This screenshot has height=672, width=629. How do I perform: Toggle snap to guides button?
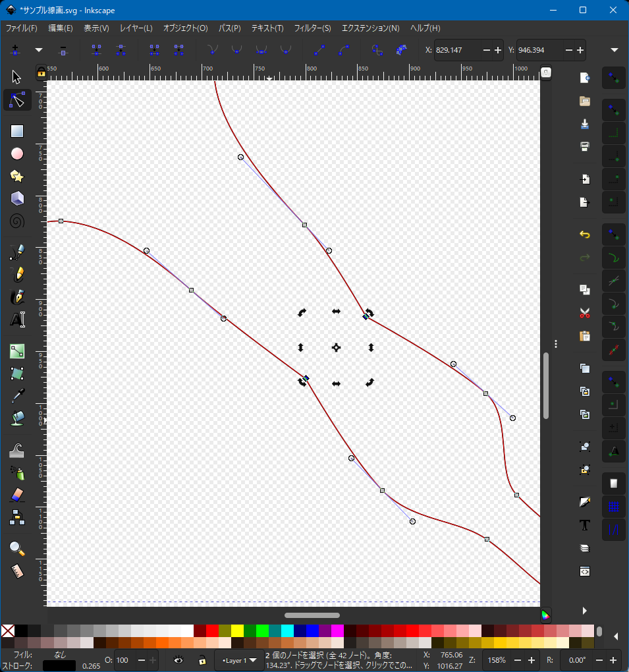point(614,530)
